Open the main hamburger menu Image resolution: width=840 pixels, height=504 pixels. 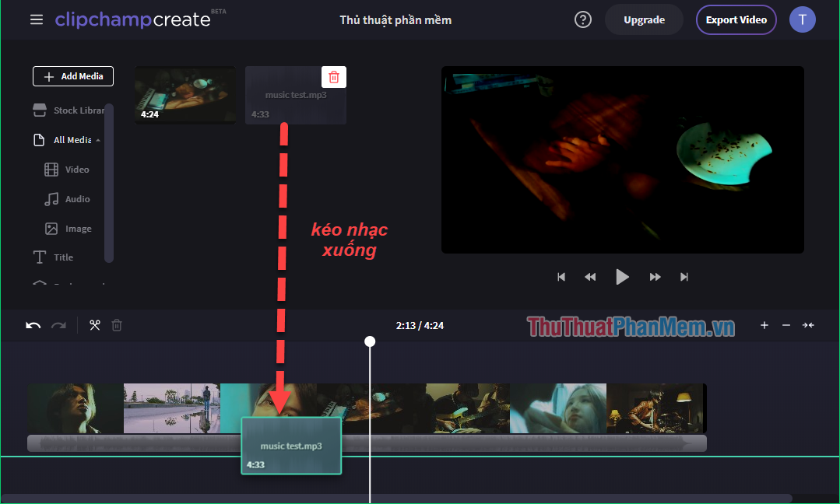point(36,19)
